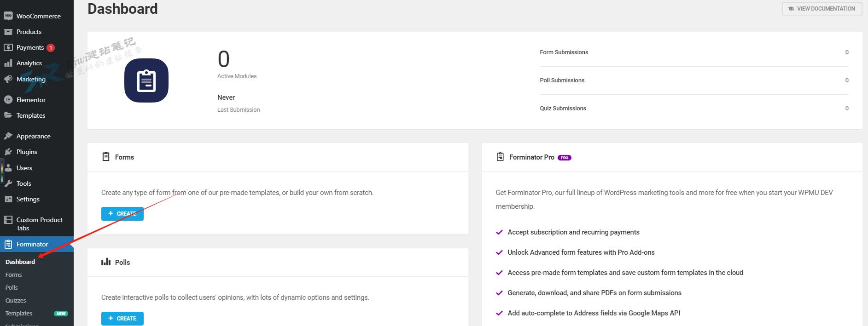The height and width of the screenshot is (326, 868).
Task: Open the Forminator Polls submenu
Action: pos(12,287)
